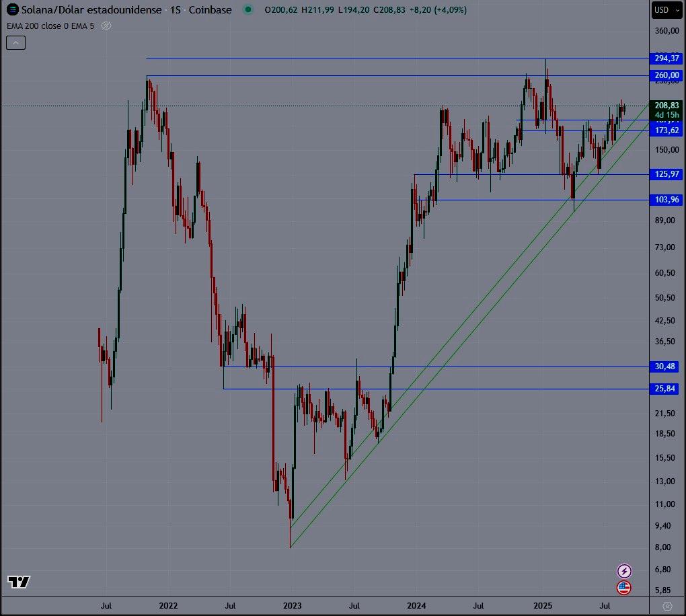Click the 2022 label on time axis
The height and width of the screenshot is (616, 686).
(168, 606)
